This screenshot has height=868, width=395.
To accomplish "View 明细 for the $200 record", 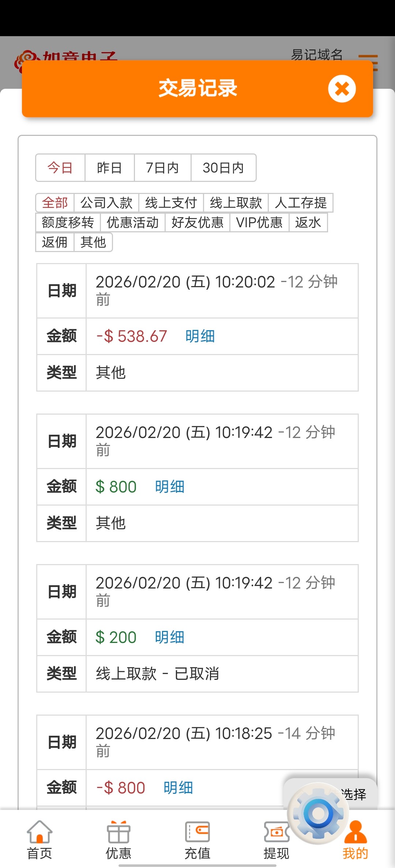I will click(169, 637).
